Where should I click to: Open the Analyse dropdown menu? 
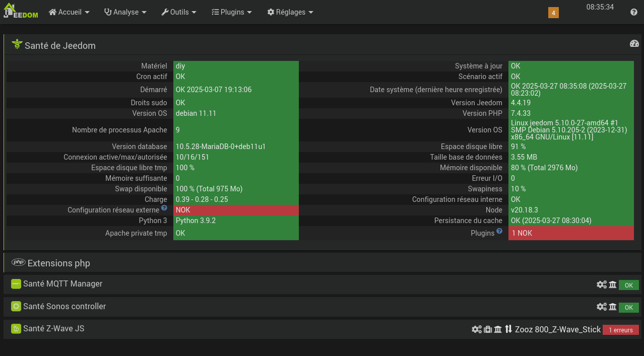point(125,12)
